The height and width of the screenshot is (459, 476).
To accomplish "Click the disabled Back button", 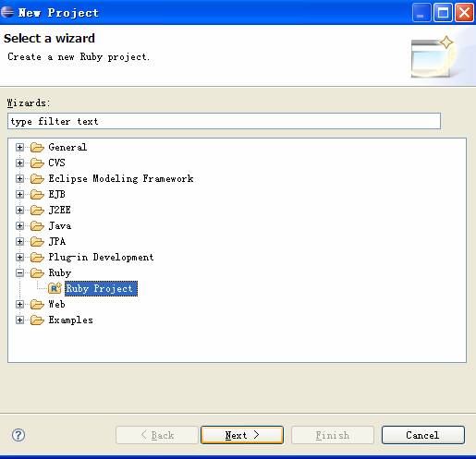I will [x=157, y=435].
